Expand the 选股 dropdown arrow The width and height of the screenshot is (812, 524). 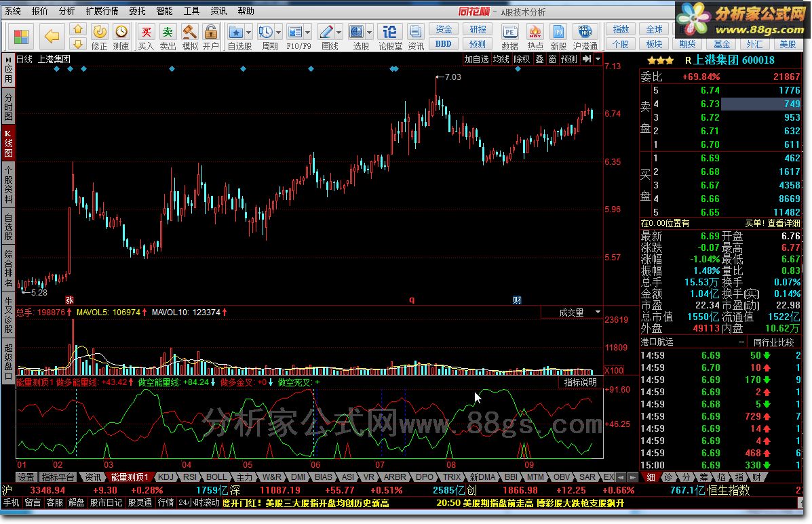[x=369, y=33]
